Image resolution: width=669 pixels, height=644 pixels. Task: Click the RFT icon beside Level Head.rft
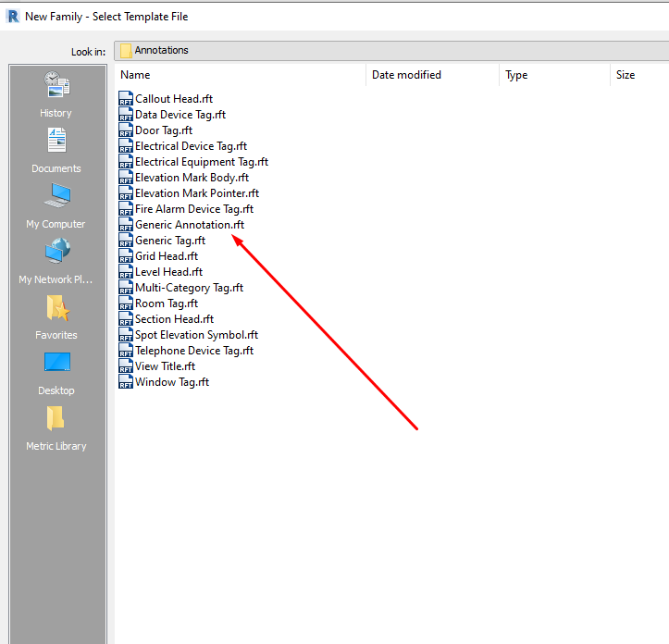pos(126,272)
